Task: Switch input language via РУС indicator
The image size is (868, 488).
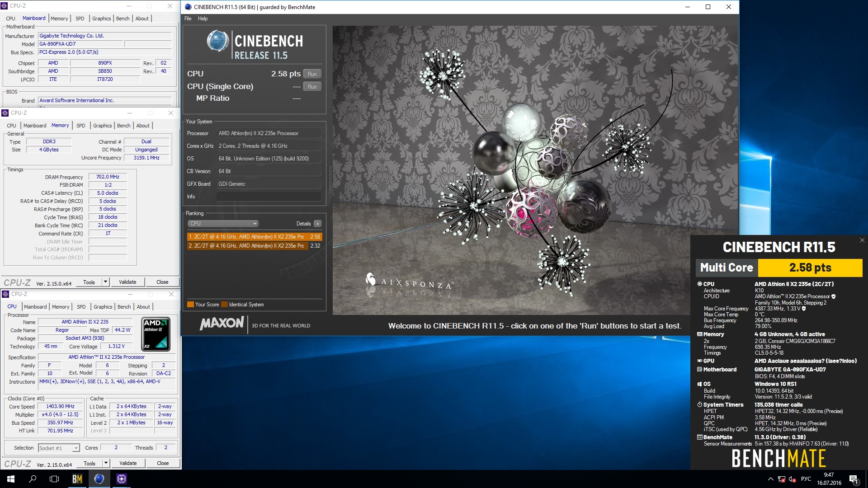Action: click(x=806, y=479)
